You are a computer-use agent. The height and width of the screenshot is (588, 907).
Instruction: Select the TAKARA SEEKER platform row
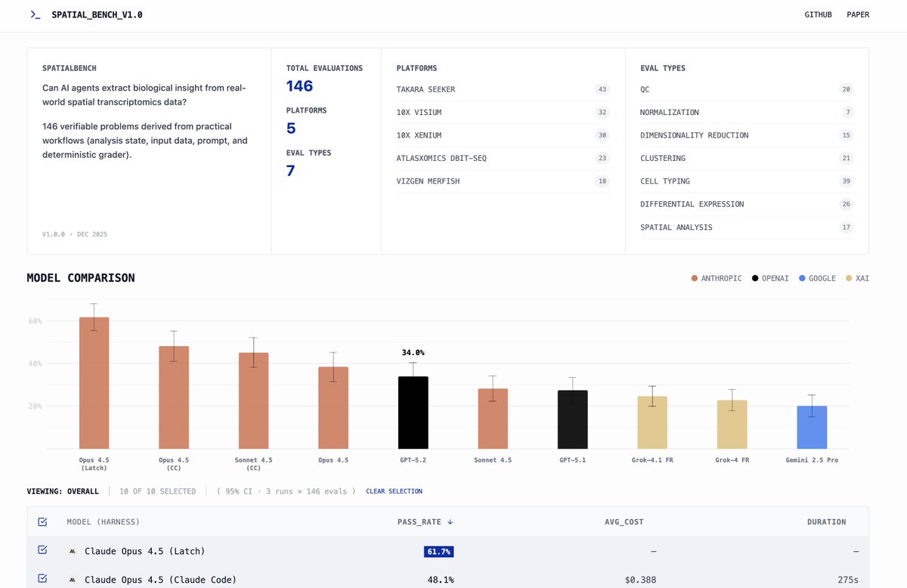(x=503, y=89)
